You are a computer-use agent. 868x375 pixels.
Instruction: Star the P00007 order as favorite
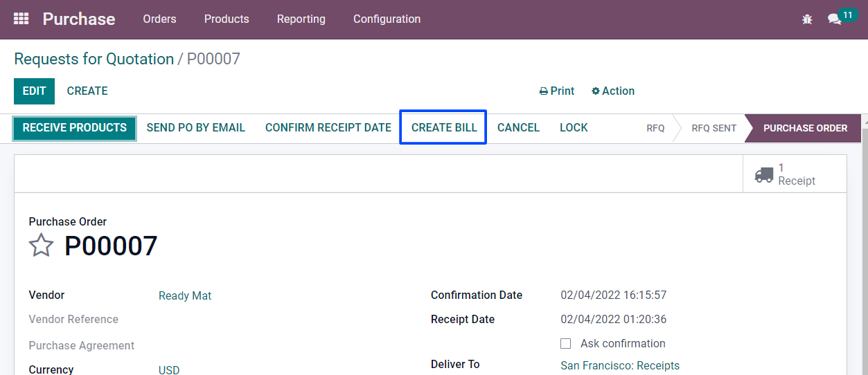pyautogui.click(x=42, y=246)
